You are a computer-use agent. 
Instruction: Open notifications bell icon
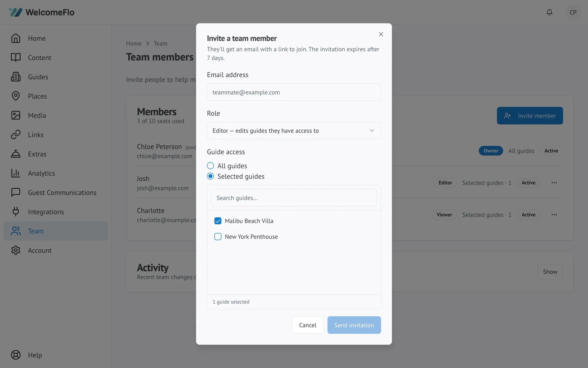click(549, 12)
